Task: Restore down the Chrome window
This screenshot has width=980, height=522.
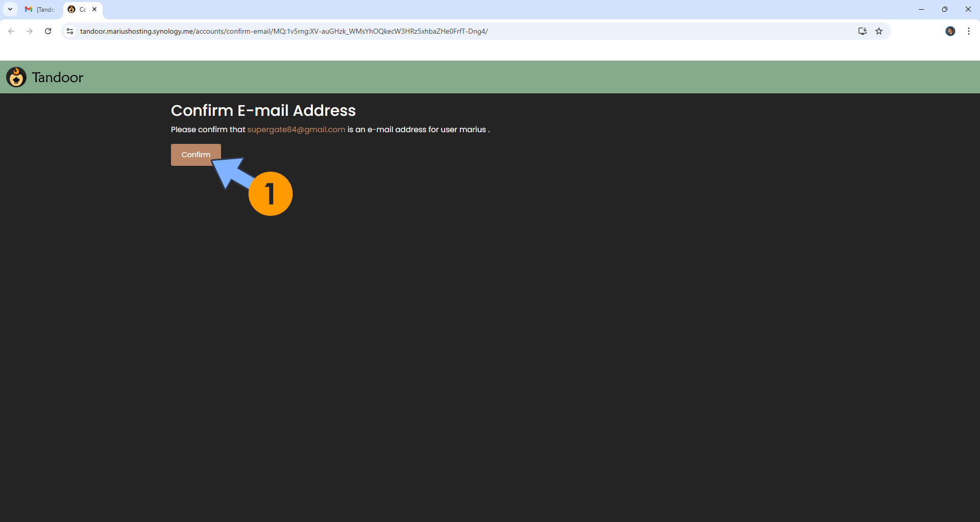Action: pos(945,9)
